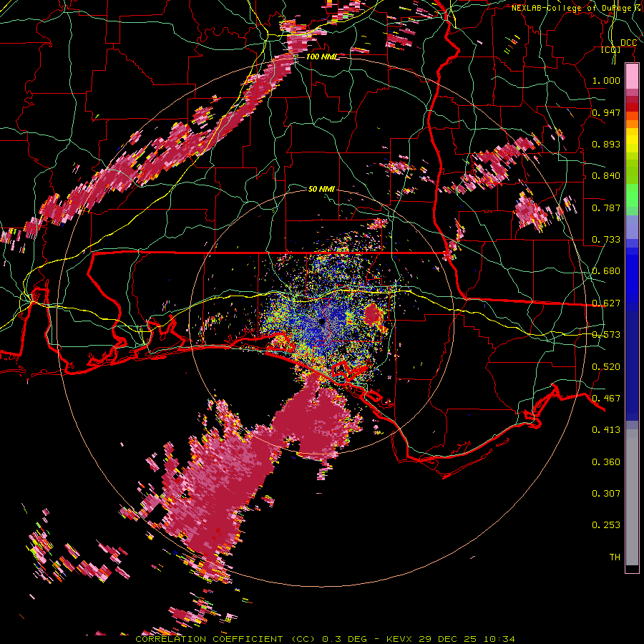Pick the crimson red segment of the color bar

pos(632,107)
